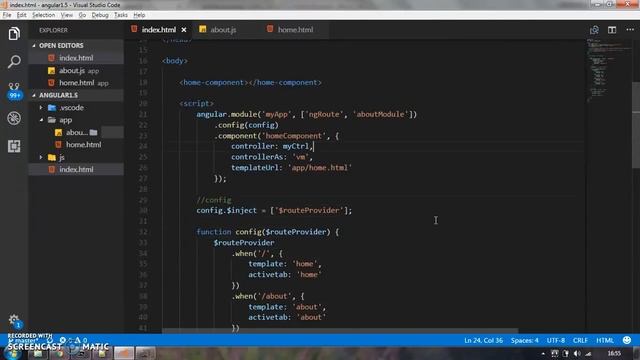Click the power icon in system tray
The width and height of the screenshot is (640, 360).
point(565,353)
